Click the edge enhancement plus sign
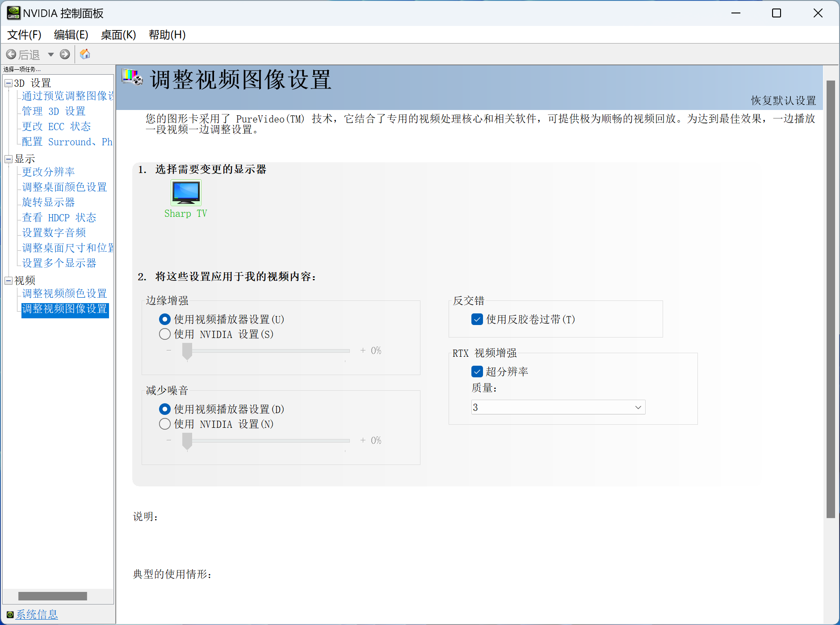Screen dimensions: 840x625 pos(363,351)
